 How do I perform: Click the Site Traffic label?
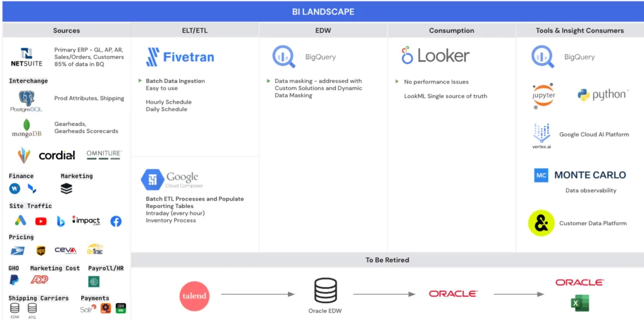pos(30,206)
